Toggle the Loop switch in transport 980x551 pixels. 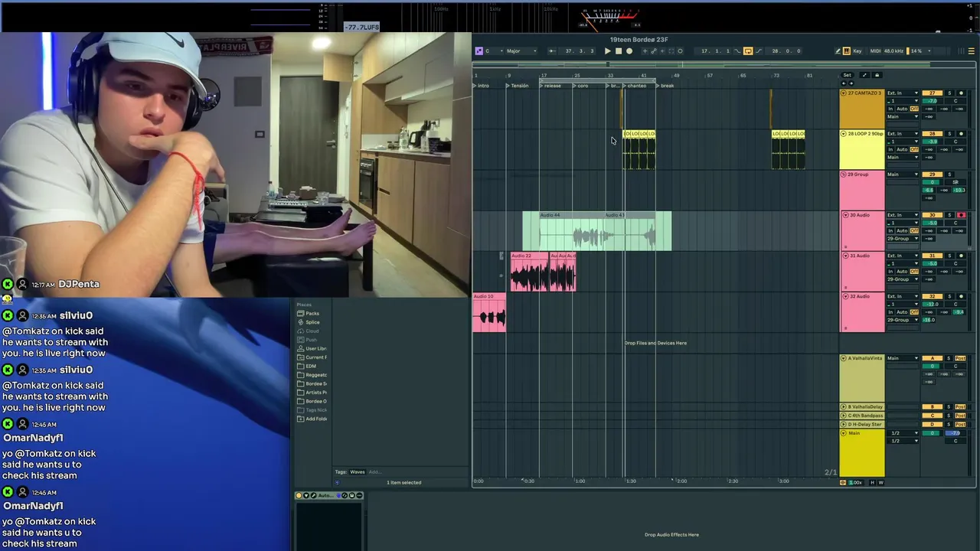(748, 51)
